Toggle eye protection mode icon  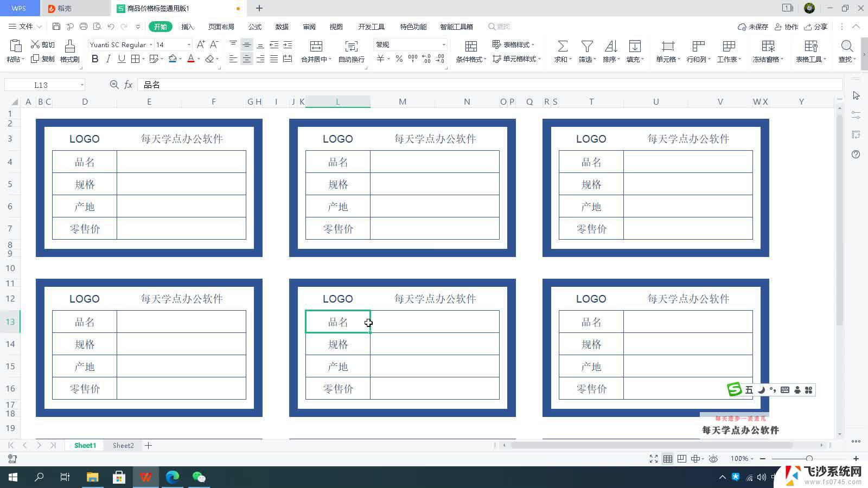pos(713,459)
